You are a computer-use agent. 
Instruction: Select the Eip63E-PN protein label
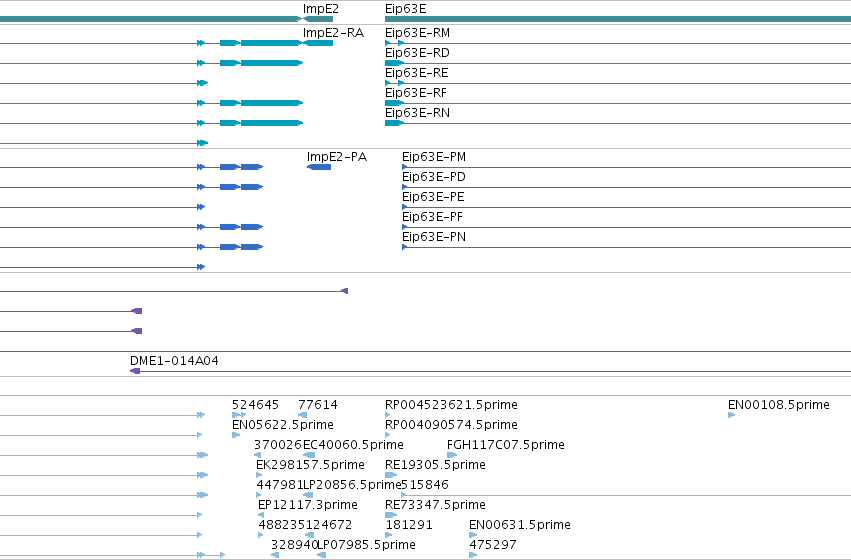434,238
